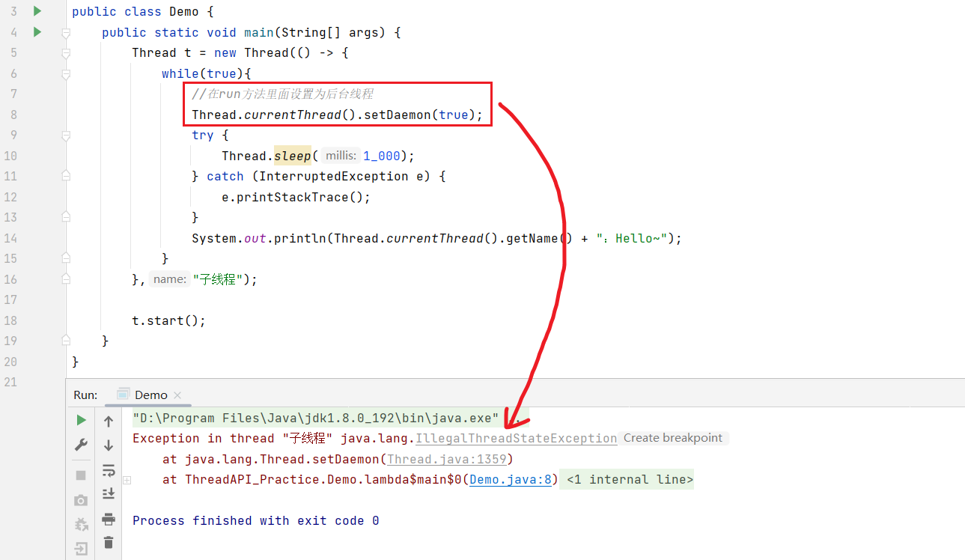Expand the folded internal line in stack trace
The height and width of the screenshot is (560, 965).
click(127, 480)
